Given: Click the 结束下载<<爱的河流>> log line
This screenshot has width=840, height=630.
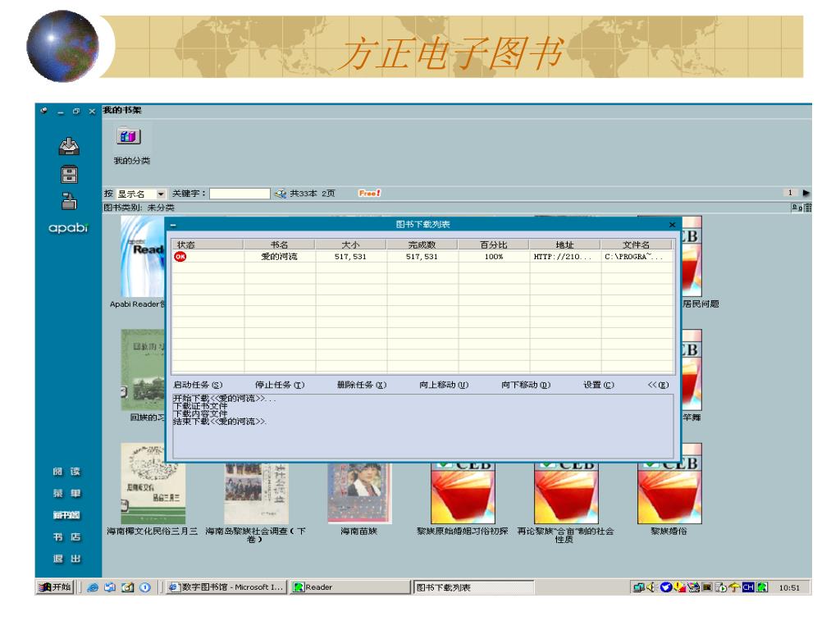Looking at the screenshot, I should point(220,422).
